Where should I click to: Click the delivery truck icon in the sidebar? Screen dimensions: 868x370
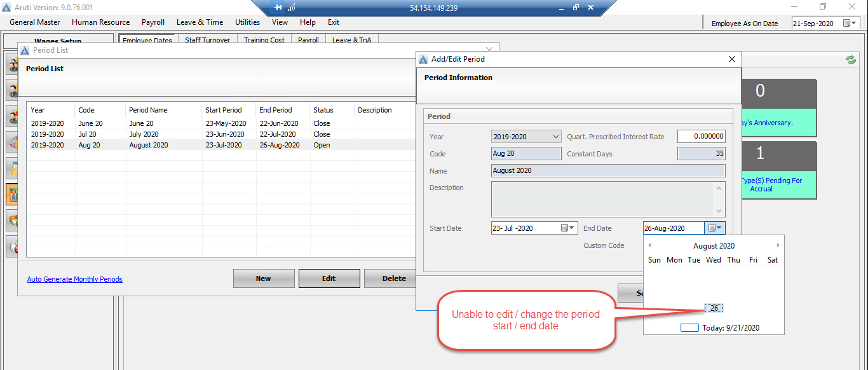coord(11,141)
